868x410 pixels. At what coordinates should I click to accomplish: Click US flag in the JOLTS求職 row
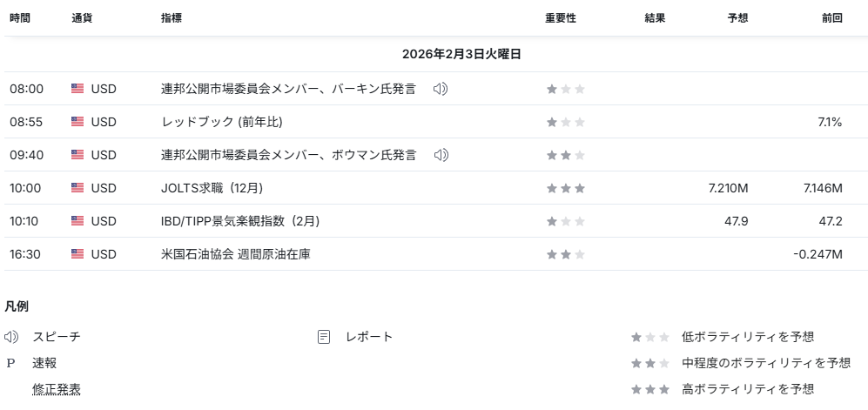[77, 188]
